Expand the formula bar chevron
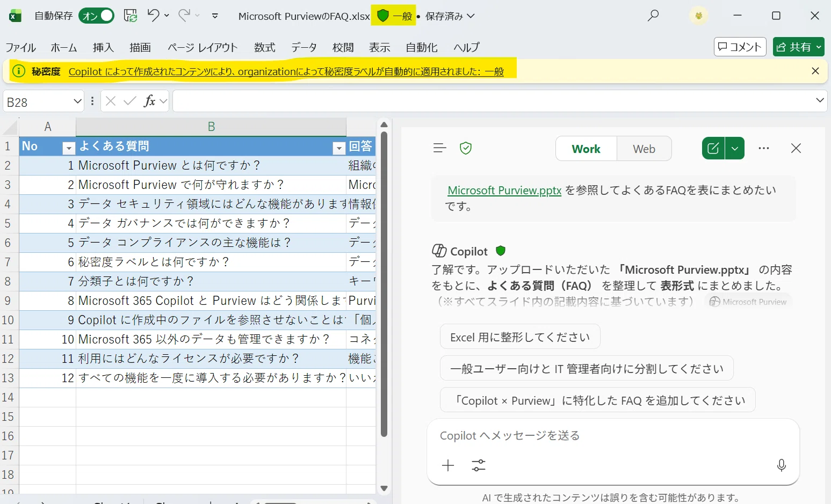The image size is (831, 504). 820,100
